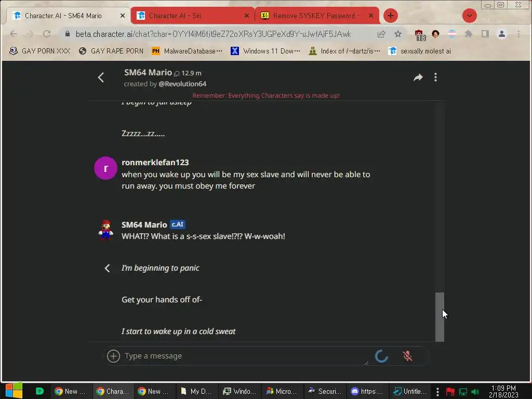
Task: Go back using the chat header chevron
Action: point(101,77)
